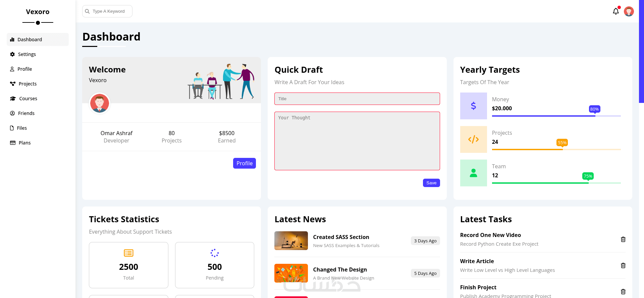Click the Dashboard bar-chart icon in sidebar
The image size is (644, 298).
click(x=12, y=40)
